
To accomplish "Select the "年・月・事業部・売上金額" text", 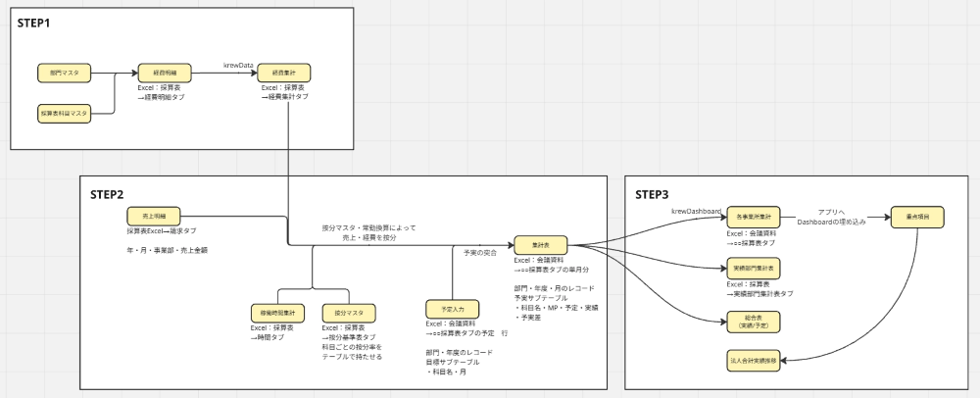I will 167,250.
